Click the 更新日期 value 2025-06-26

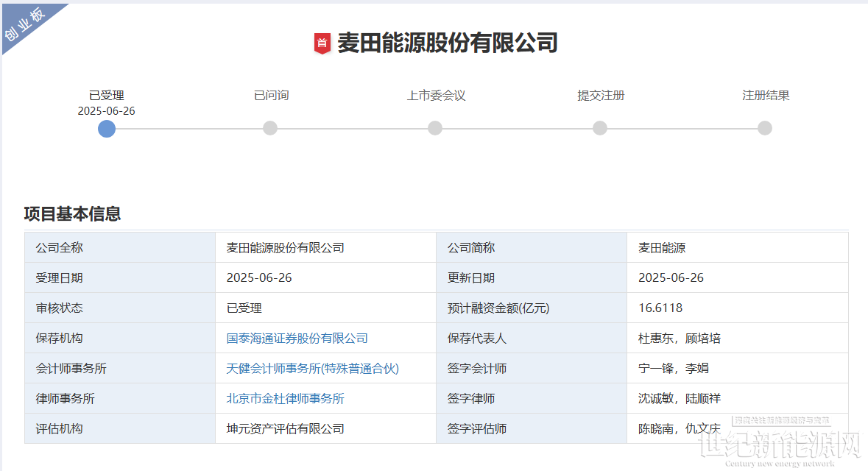coord(671,278)
